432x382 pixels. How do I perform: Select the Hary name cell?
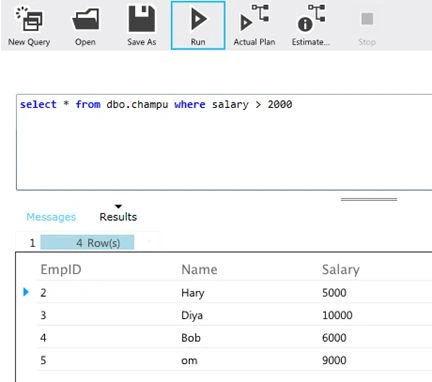(193, 293)
